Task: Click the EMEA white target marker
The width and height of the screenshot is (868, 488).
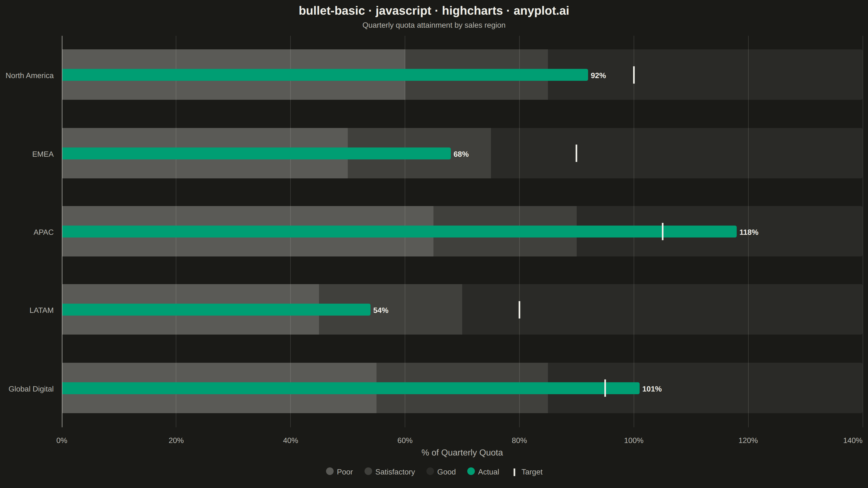Action: 576,153
